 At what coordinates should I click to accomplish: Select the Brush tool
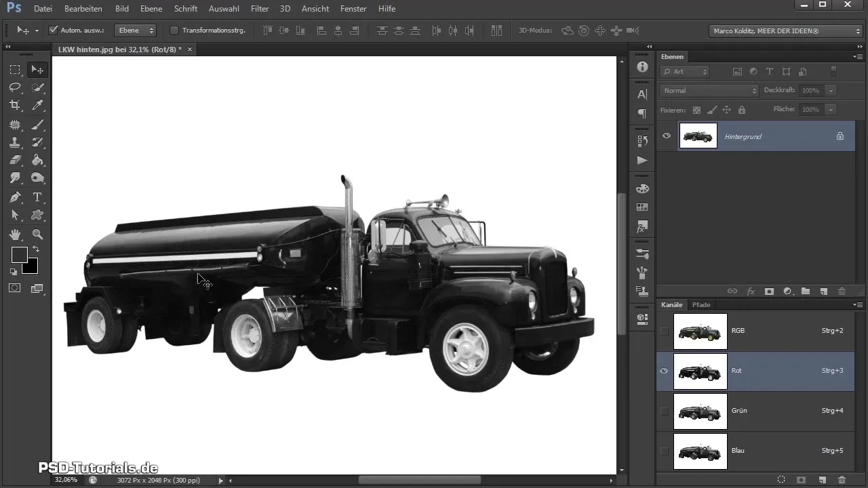click(38, 125)
